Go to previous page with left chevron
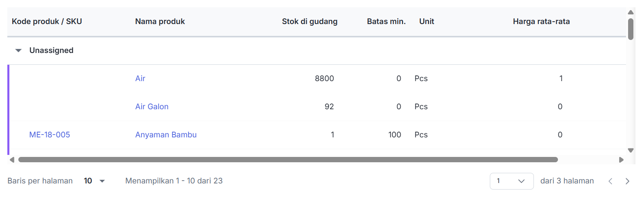Screen dimensions: 644x203 pyautogui.click(x=610, y=181)
